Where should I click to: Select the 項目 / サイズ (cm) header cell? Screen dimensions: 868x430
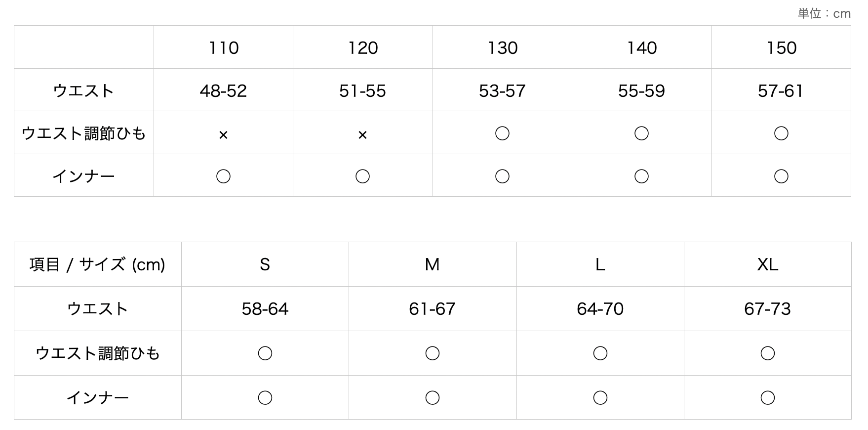(x=97, y=265)
